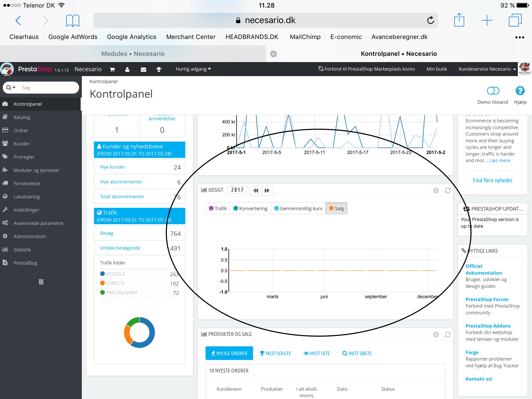Viewport: 532px width, 399px height.
Task: Open Safari share sheet icon
Action: (459, 20)
